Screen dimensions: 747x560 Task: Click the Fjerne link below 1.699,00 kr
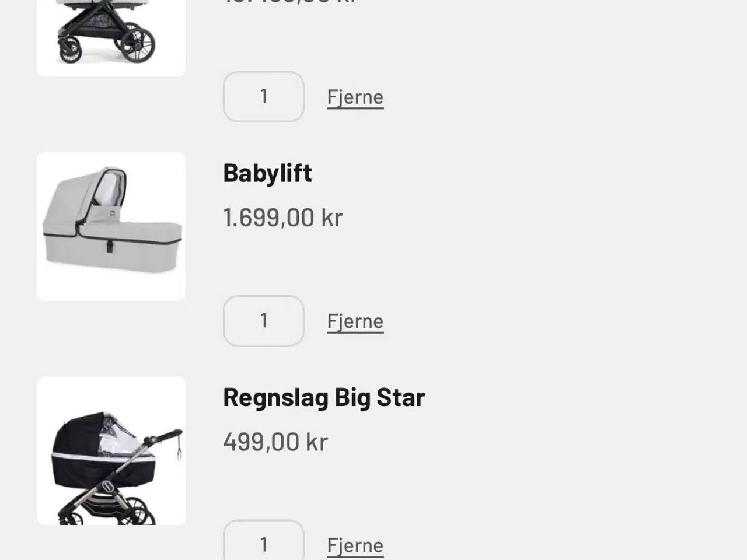coord(355,321)
